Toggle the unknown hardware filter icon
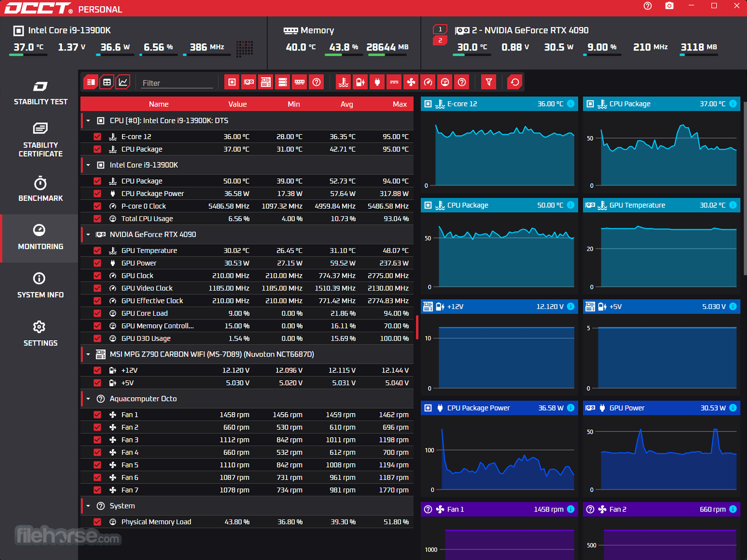 pos(316,82)
